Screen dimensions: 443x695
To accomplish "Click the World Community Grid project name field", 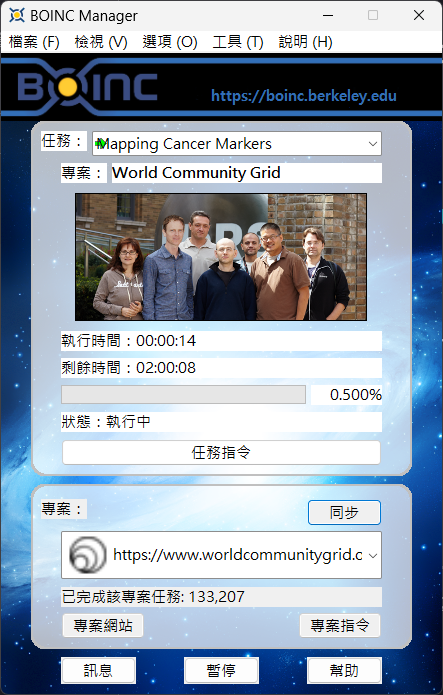I will pos(247,173).
